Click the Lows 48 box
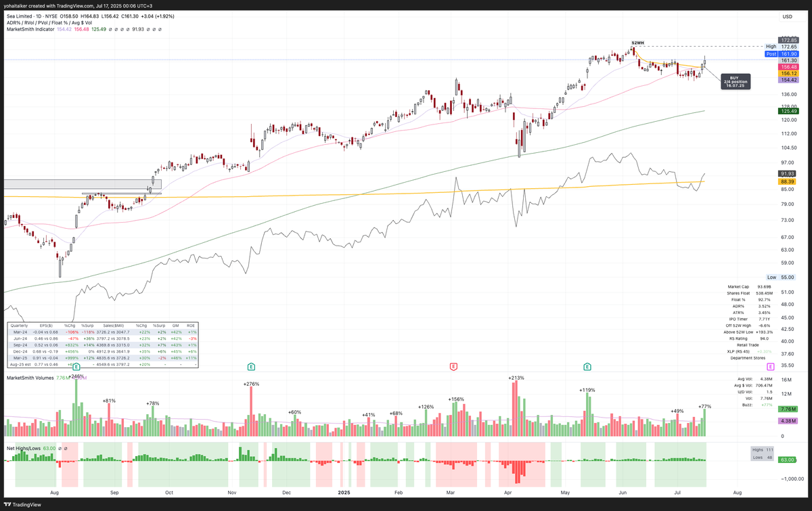Viewport: 812px width, 511px height. (x=761, y=458)
